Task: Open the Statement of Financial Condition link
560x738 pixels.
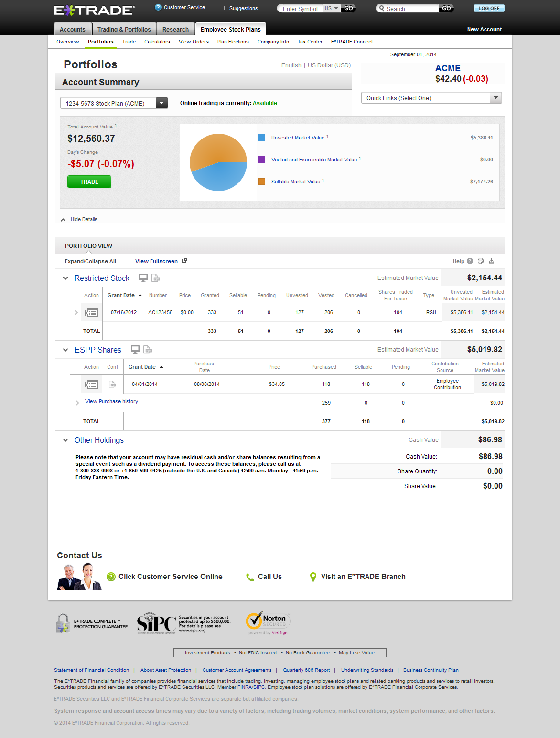Action: (91, 670)
